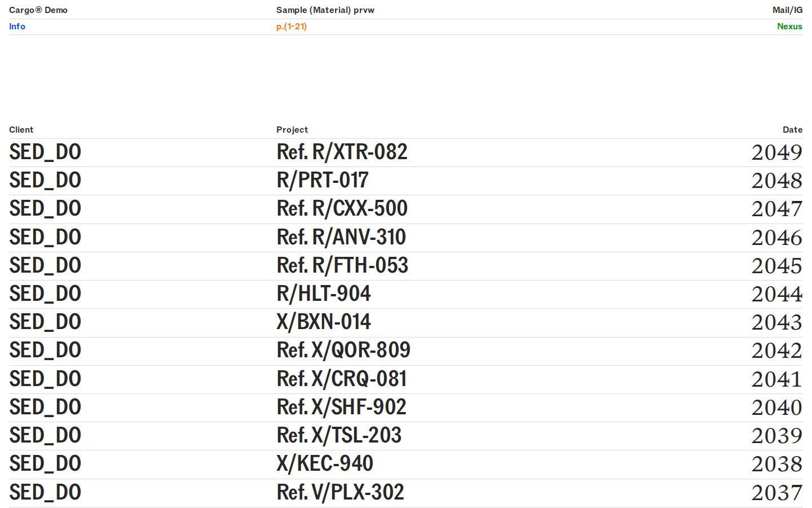Open project Ref. R/XTR-082
812x508 pixels.
tap(342, 152)
